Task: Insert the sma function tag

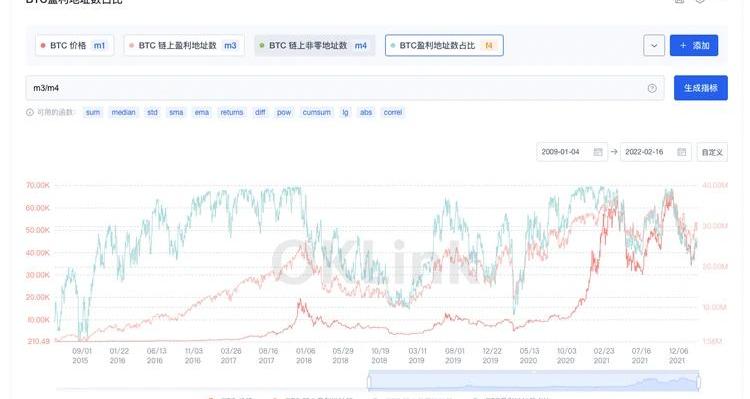Action: (176, 112)
